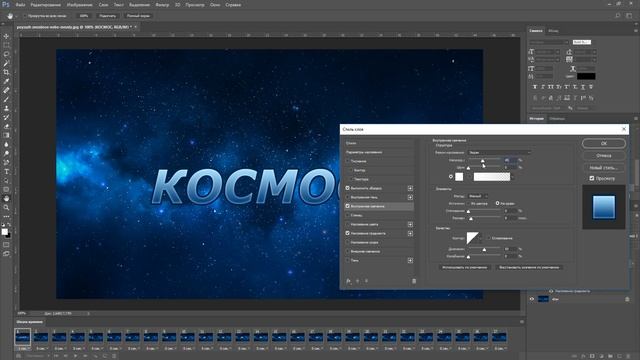This screenshot has height=360, width=640.
Task: Click the plus icon next to stroke effect
Action: 410,188
